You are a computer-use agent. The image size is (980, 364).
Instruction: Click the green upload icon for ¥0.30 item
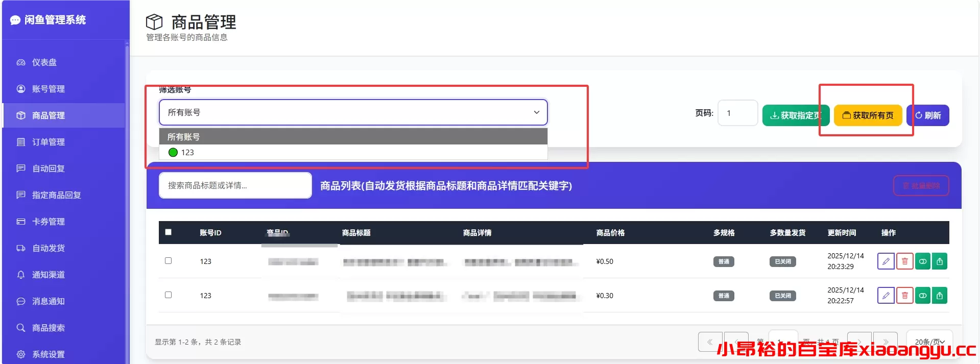click(940, 296)
